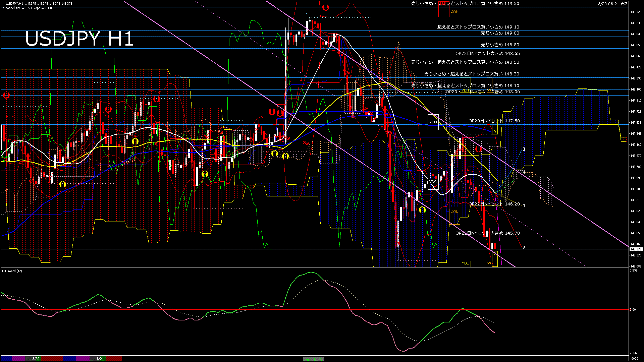This screenshot has height=362, width=644.
Task: Click the OP22日NYカット大きめ 145.70 label
Action: pos(487,233)
